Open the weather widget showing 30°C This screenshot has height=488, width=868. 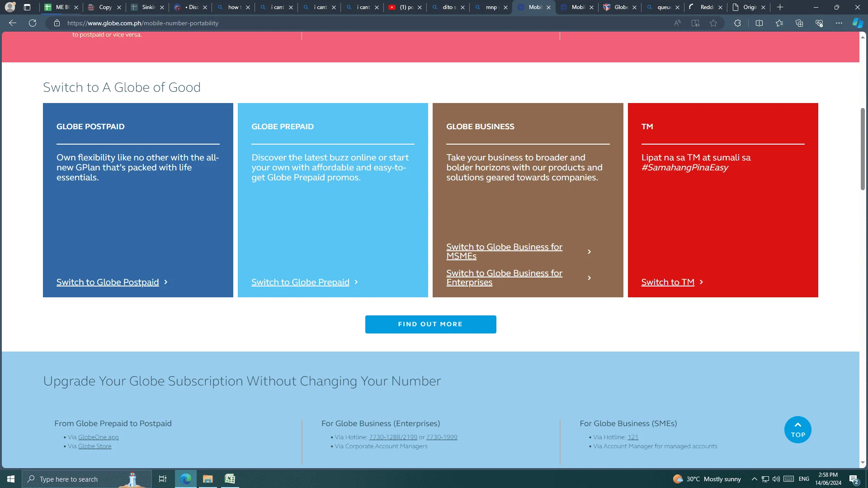(707, 479)
